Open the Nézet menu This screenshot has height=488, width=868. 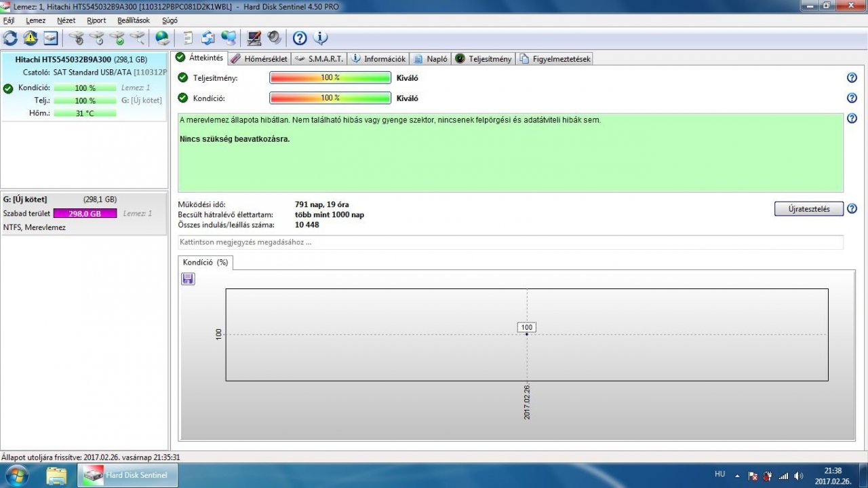[66, 20]
